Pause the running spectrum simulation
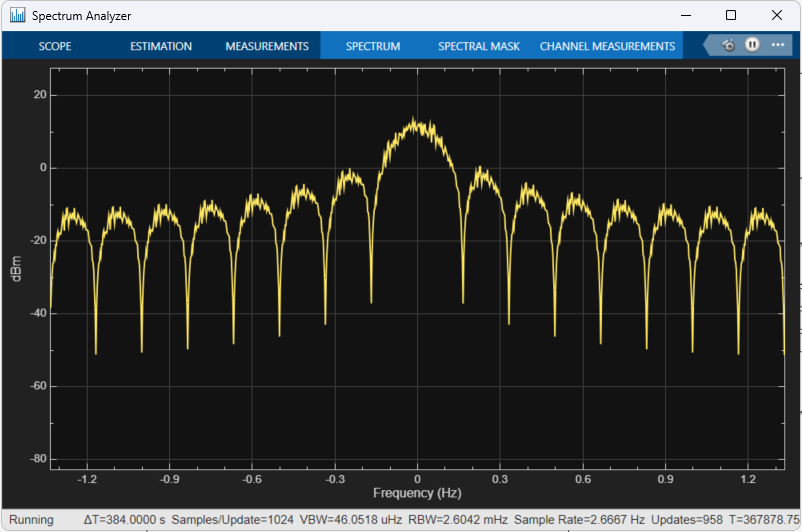802x532 pixels. pos(752,45)
